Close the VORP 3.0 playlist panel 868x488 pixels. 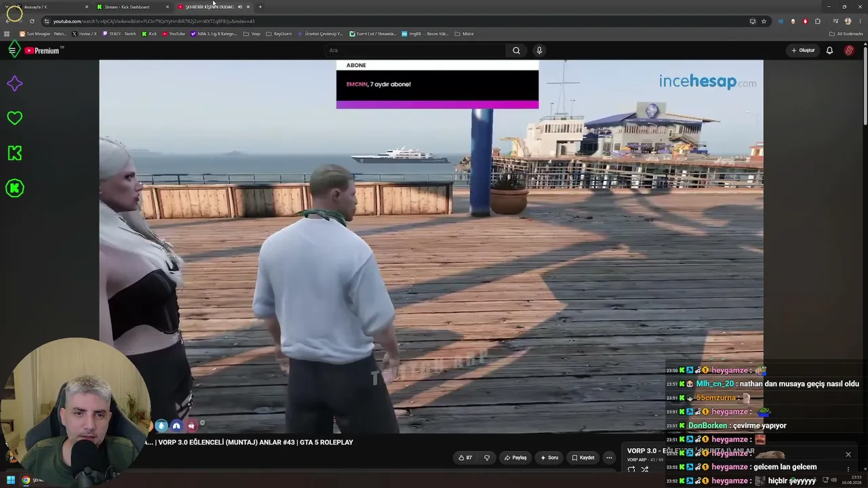point(848,454)
